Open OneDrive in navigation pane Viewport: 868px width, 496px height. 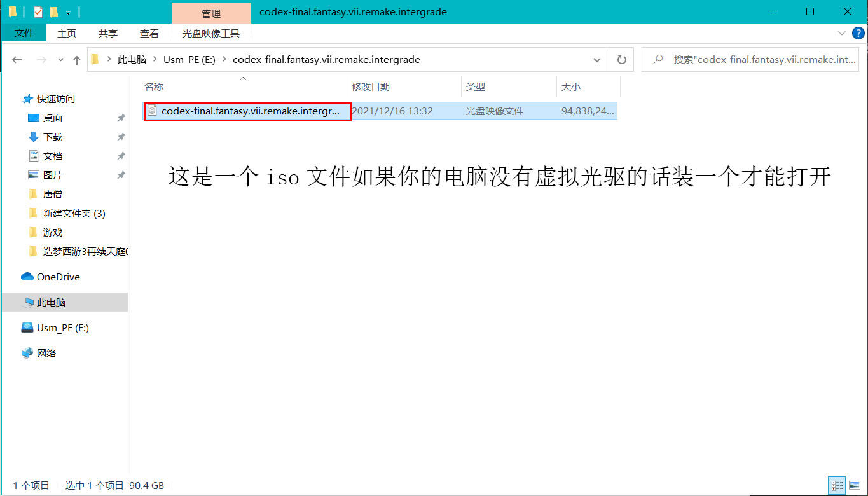(x=58, y=277)
